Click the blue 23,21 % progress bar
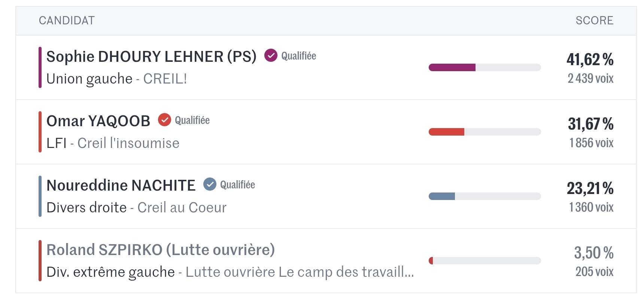This screenshot has width=644, height=297. tap(484, 196)
